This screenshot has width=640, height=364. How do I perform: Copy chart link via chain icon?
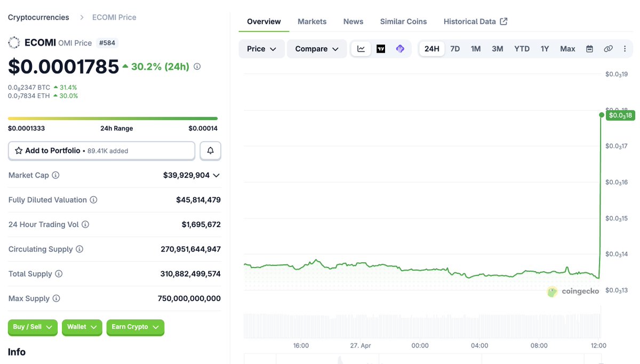(x=608, y=48)
